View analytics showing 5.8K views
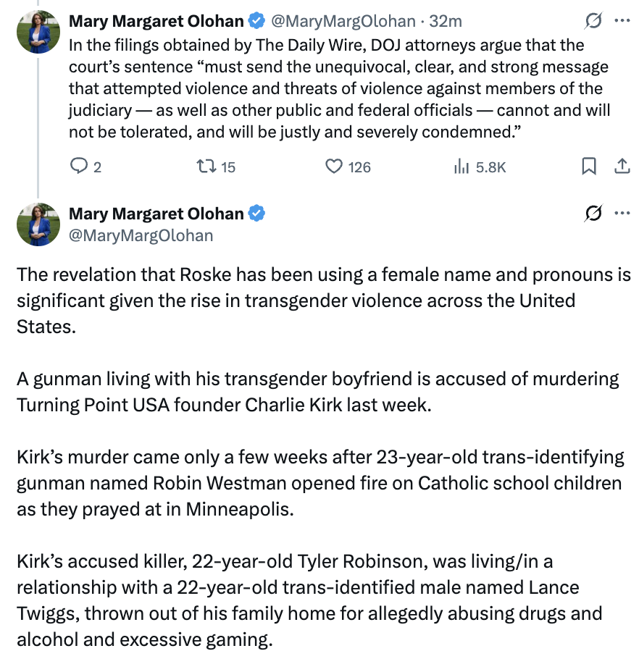The height and width of the screenshot is (672, 639). 461,167
